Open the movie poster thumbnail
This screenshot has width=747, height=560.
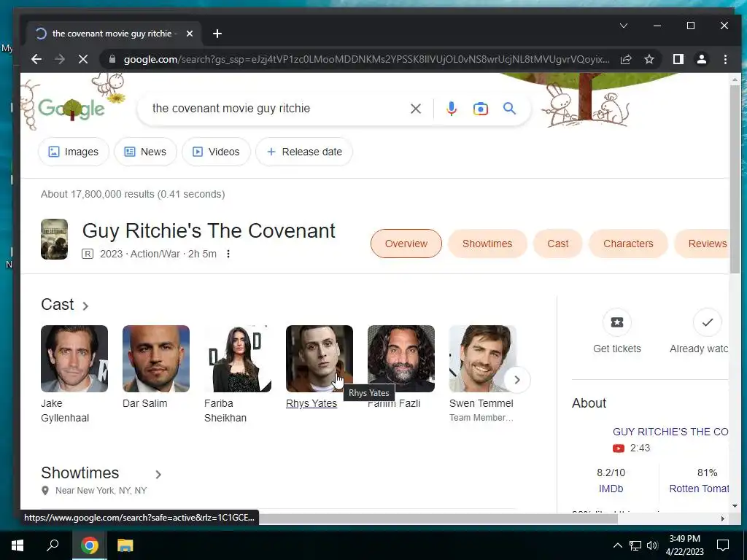(54, 239)
